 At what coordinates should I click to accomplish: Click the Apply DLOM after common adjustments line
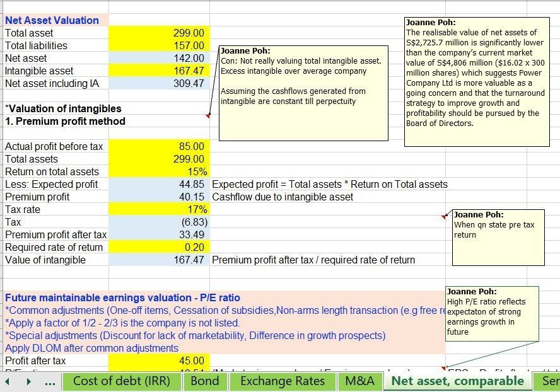coord(91,348)
